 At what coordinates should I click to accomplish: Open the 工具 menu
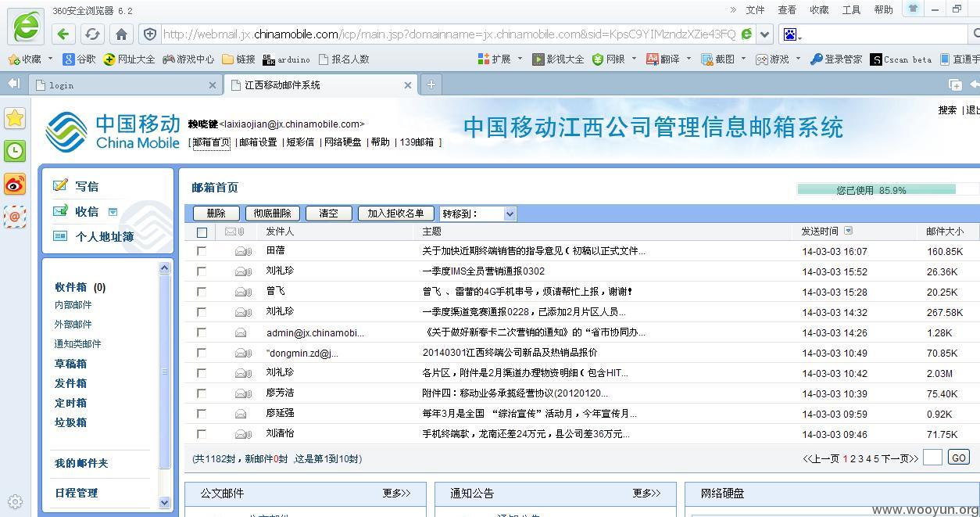851,10
